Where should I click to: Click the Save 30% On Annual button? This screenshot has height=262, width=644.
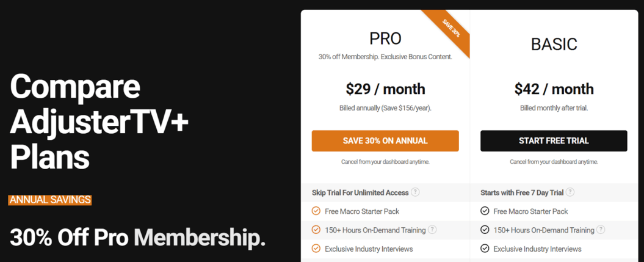coord(385,141)
